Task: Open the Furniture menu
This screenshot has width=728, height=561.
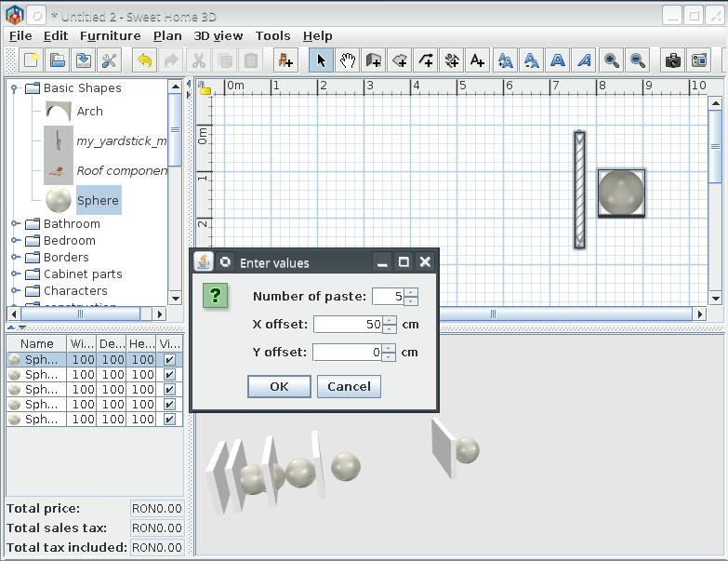Action: click(x=111, y=36)
